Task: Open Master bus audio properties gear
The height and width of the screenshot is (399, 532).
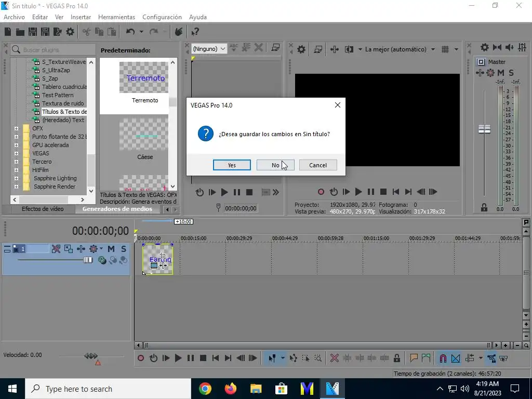Action: click(485, 47)
